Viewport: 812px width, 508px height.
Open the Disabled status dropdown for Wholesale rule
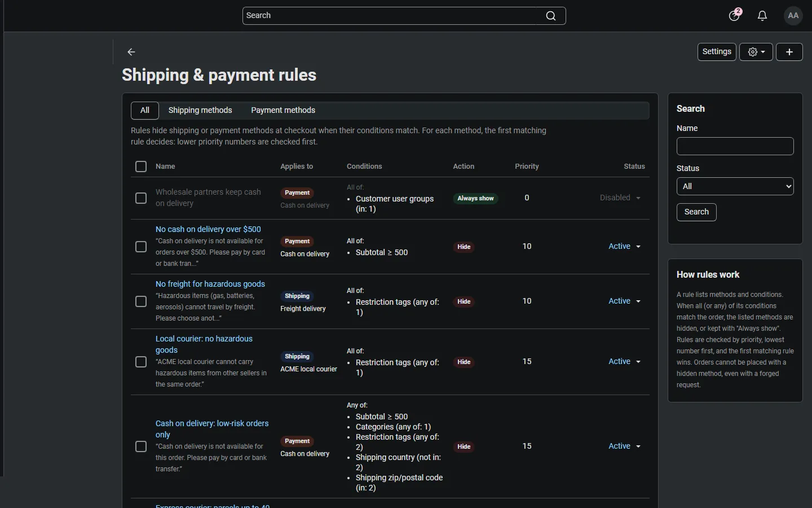[x=620, y=198]
